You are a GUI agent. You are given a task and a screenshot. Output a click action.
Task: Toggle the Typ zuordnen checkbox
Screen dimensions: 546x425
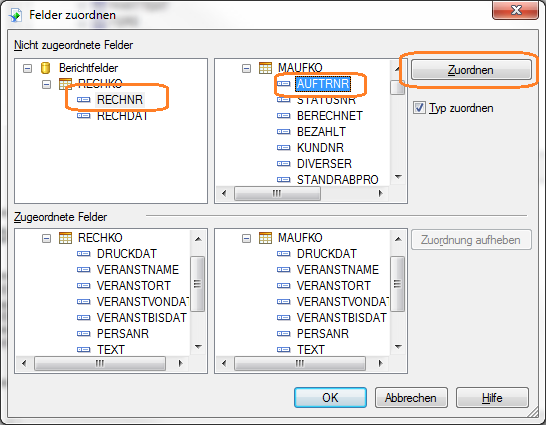(x=419, y=108)
